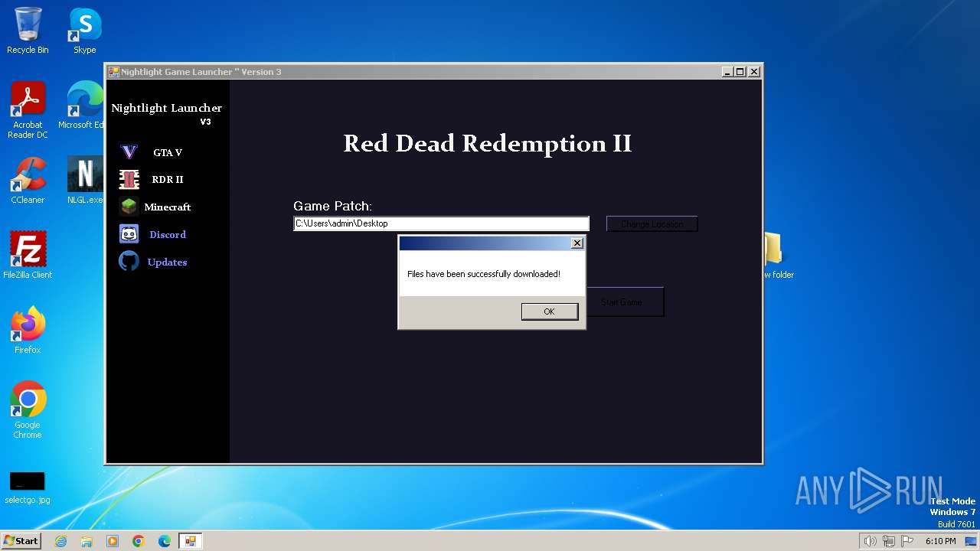
Task: Select the Firefox desktop shortcut
Action: [28, 331]
